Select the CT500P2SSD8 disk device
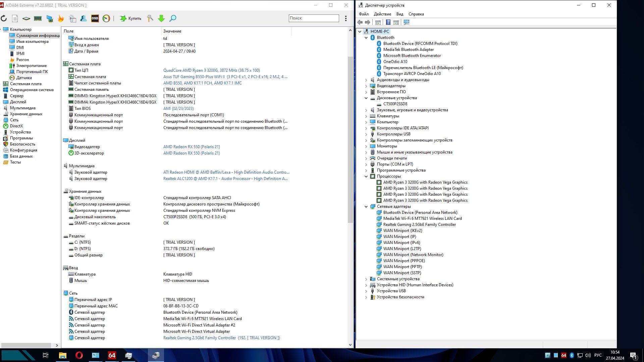Image resolution: width=644 pixels, height=362 pixels. click(x=395, y=104)
